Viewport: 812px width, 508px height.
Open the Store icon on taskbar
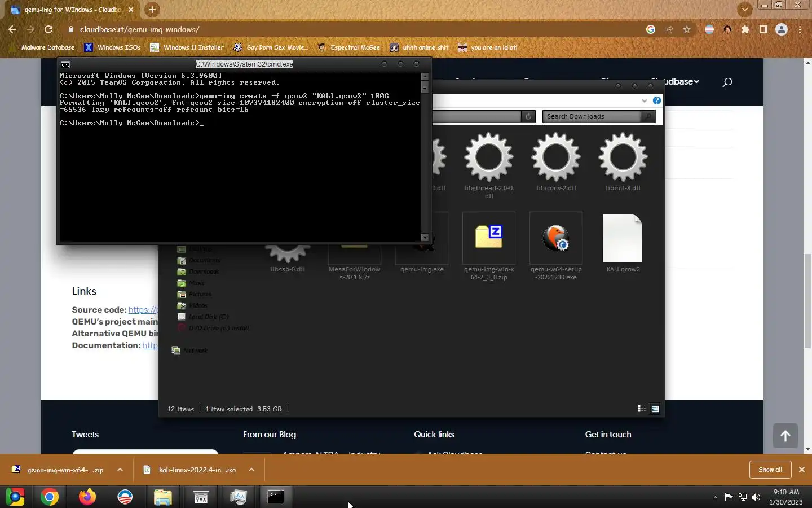(x=201, y=497)
